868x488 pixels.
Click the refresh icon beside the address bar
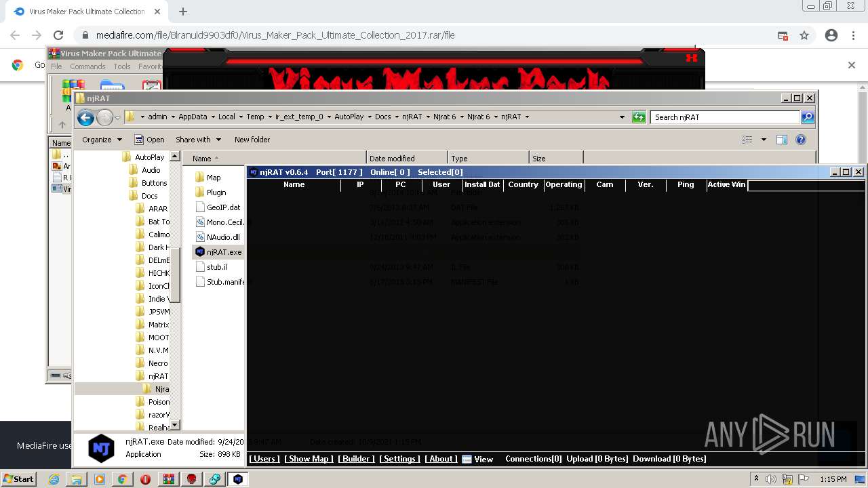coord(639,117)
